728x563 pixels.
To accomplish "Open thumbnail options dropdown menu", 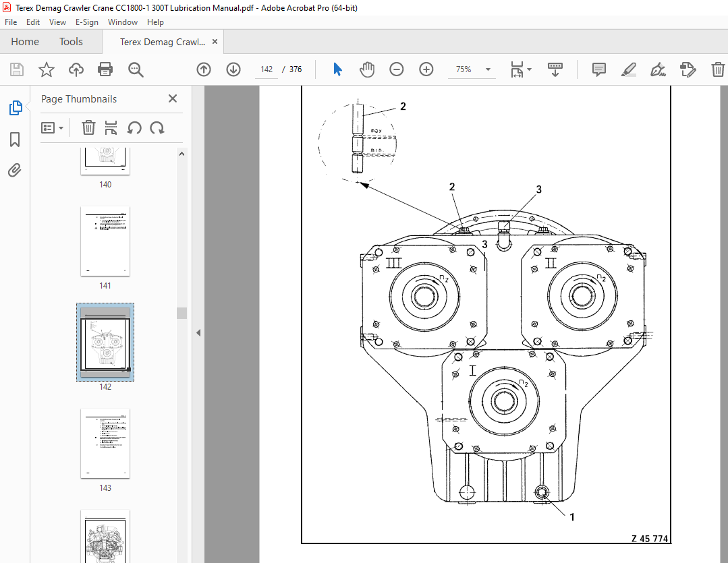I will [x=52, y=127].
